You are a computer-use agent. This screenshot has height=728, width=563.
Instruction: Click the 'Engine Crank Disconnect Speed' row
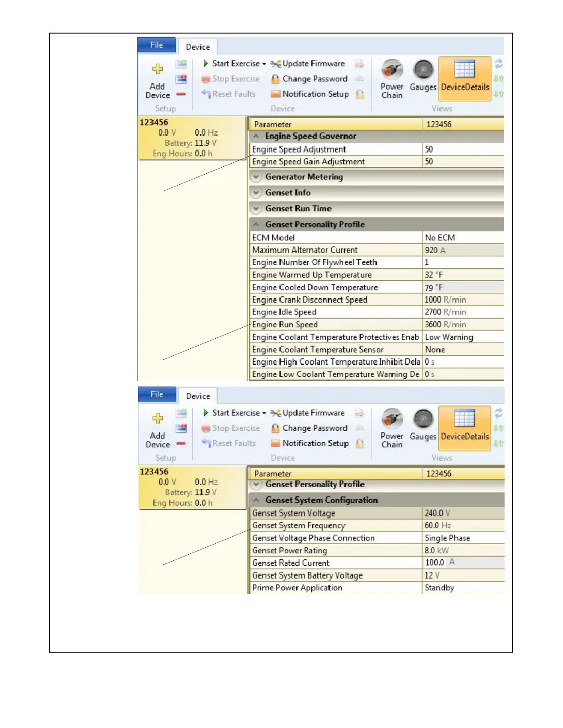pyautogui.click(x=377, y=300)
